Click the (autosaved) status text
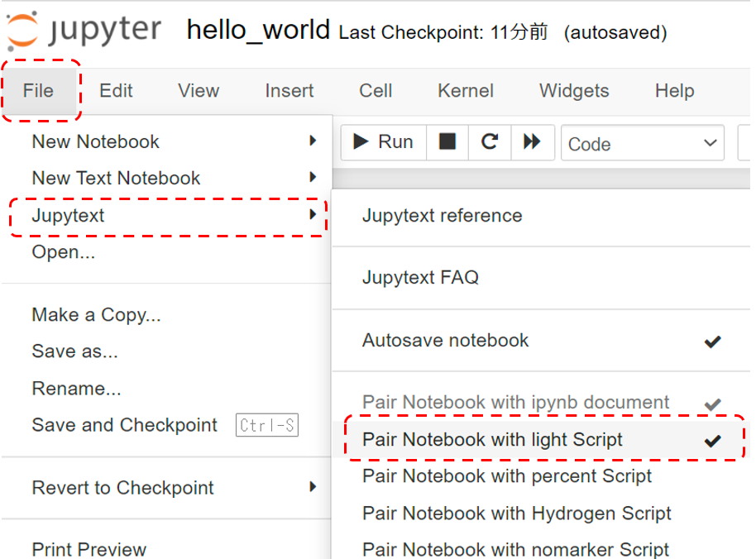 [615, 33]
